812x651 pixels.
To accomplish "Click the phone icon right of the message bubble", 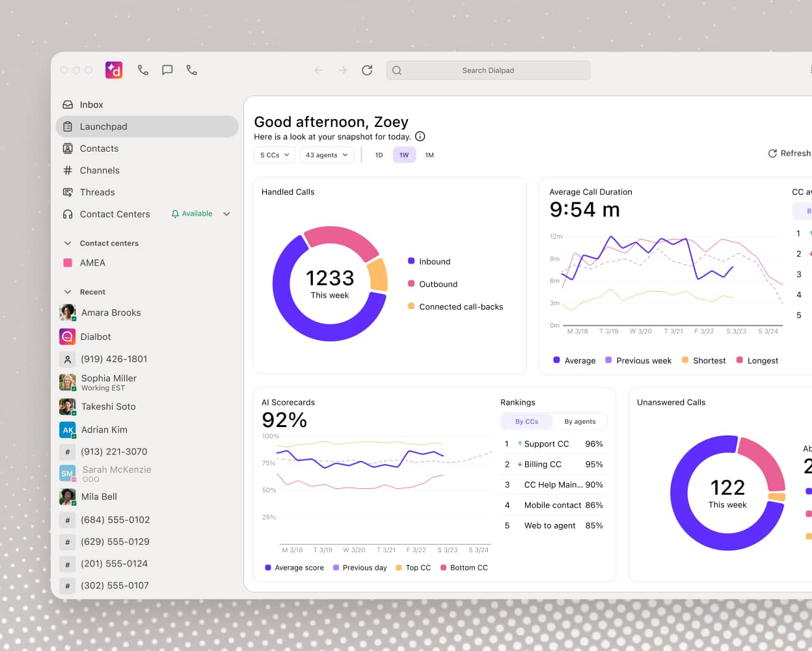I will point(191,70).
